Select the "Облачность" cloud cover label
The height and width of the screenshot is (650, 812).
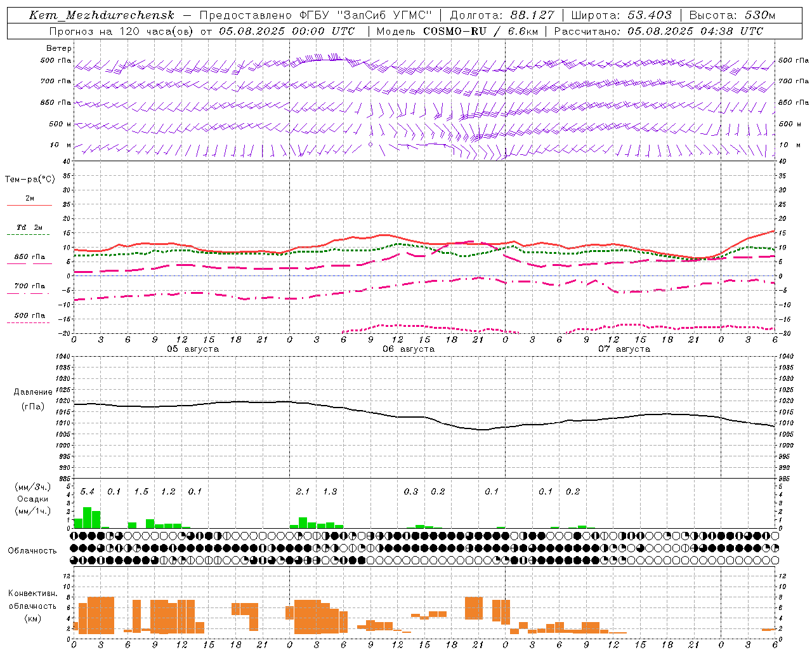click(x=32, y=551)
